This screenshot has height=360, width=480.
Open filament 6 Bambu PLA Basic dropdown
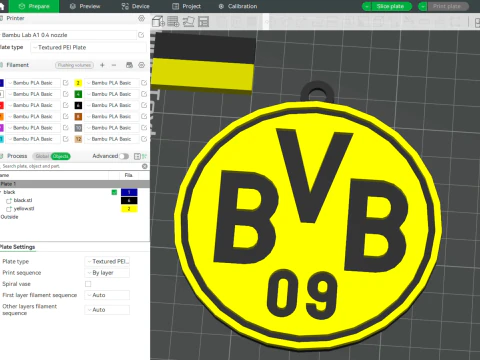(111, 105)
